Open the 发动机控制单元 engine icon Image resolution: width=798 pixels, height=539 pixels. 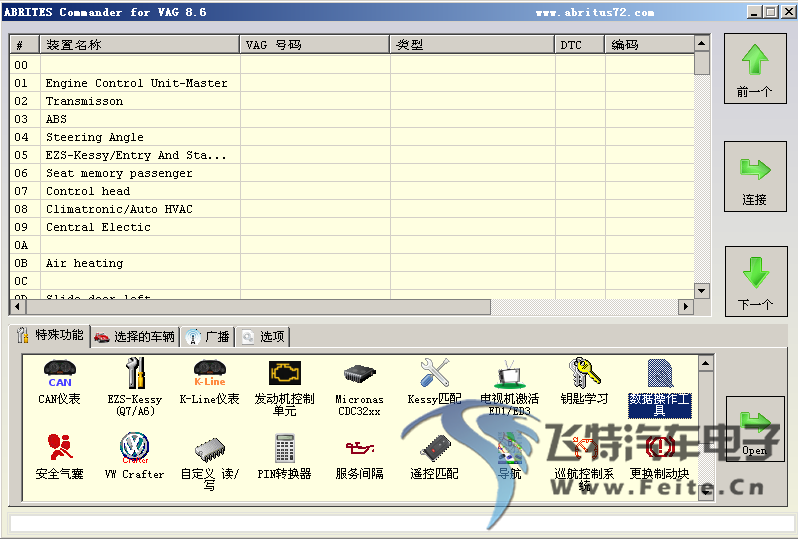(x=284, y=388)
